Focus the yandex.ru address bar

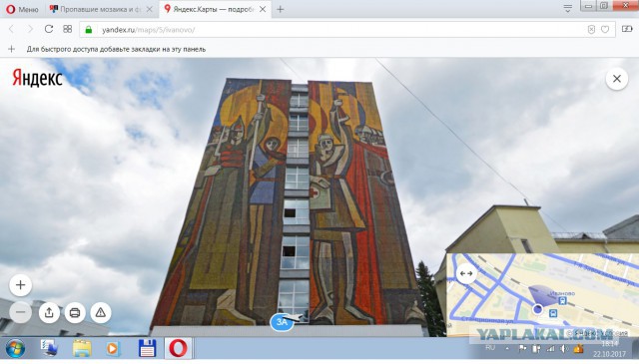click(x=347, y=30)
